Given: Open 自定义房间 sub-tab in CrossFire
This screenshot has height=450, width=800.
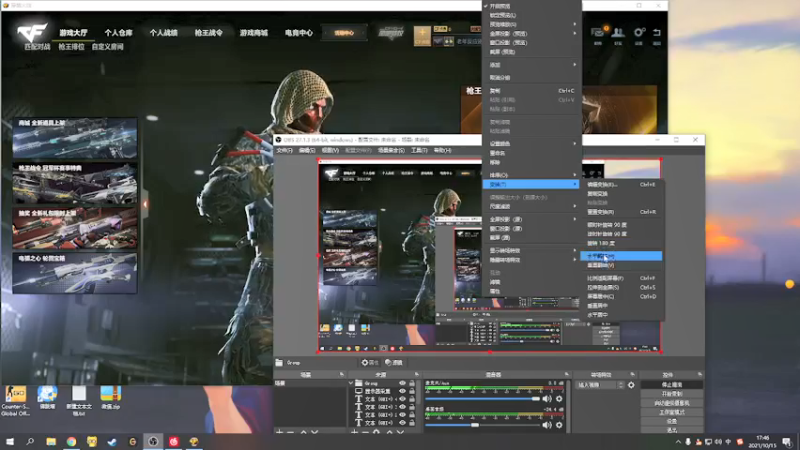Looking at the screenshot, I should pyautogui.click(x=107, y=46).
